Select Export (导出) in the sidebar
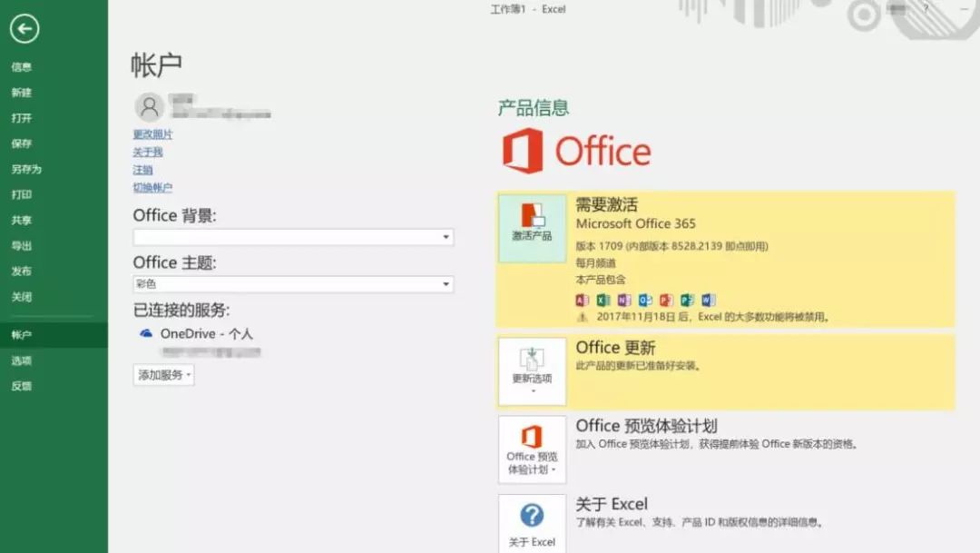 coord(21,246)
